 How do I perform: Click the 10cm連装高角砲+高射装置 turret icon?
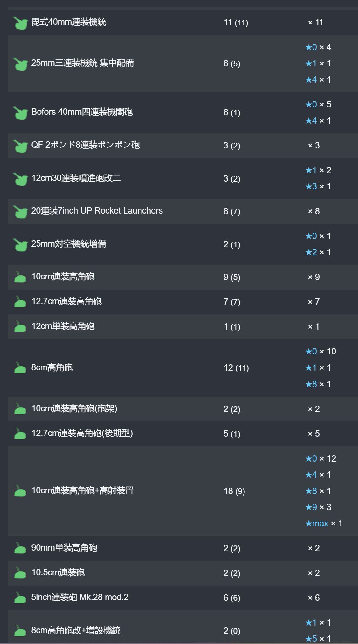tap(20, 491)
